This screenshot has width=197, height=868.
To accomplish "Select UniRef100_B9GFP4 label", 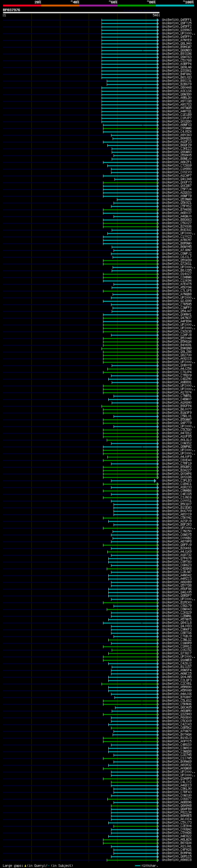I will tap(176, 406).
